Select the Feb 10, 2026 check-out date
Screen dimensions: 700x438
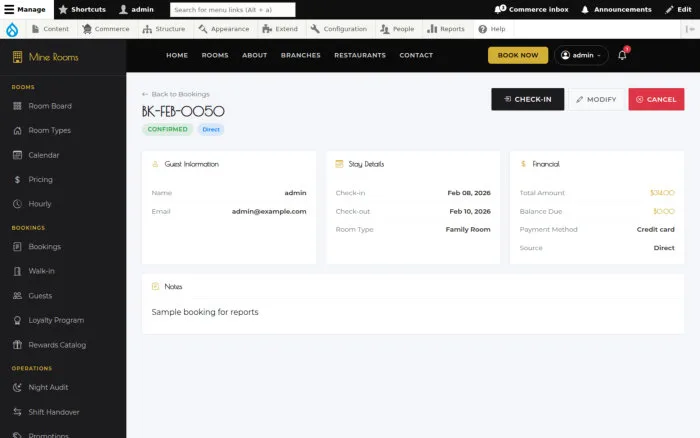click(x=470, y=212)
